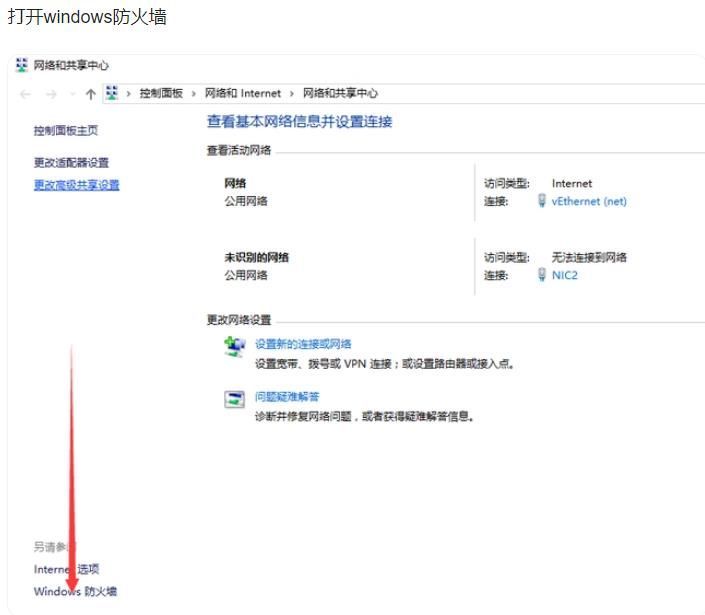705x615 pixels.
Task: Click the new connection setup icon
Action: 234,347
